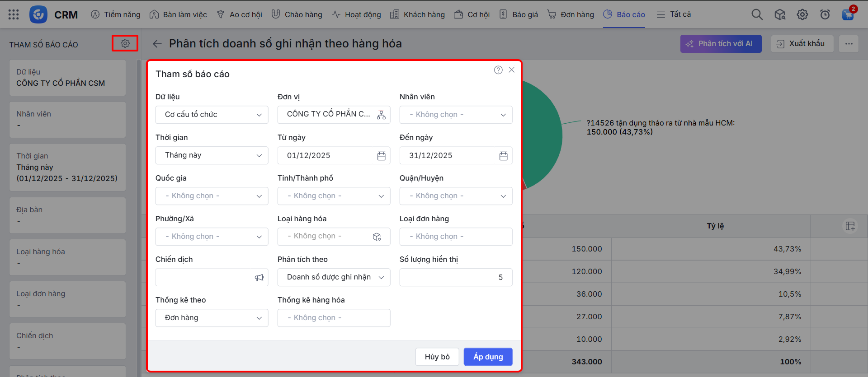Click the megaphone icon in Chiến dịch
Image resolution: width=868 pixels, height=377 pixels.
[259, 278]
